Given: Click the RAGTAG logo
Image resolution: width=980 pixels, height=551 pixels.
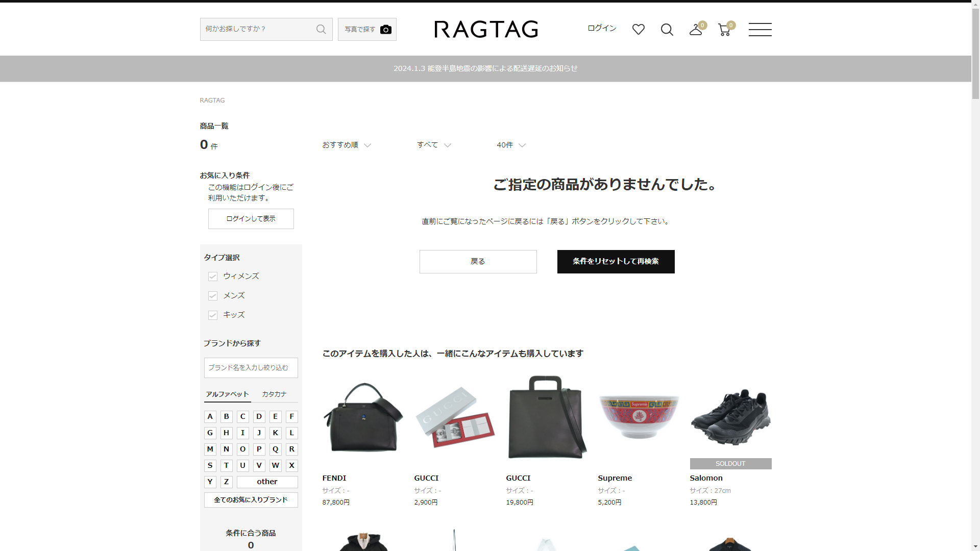Looking at the screenshot, I should tap(486, 30).
